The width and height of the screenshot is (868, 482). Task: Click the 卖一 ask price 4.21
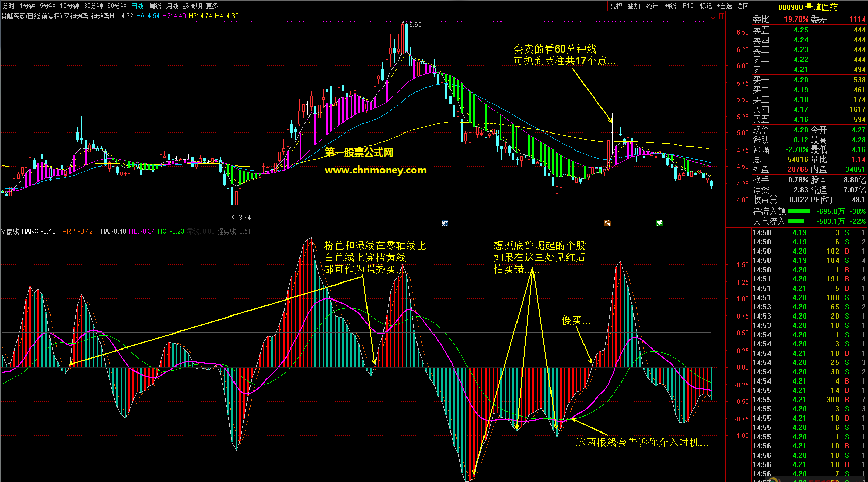801,69
